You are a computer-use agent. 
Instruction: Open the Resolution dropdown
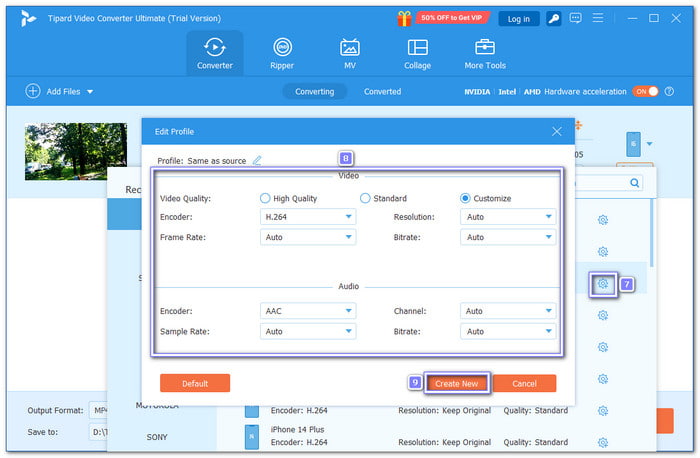click(x=508, y=216)
